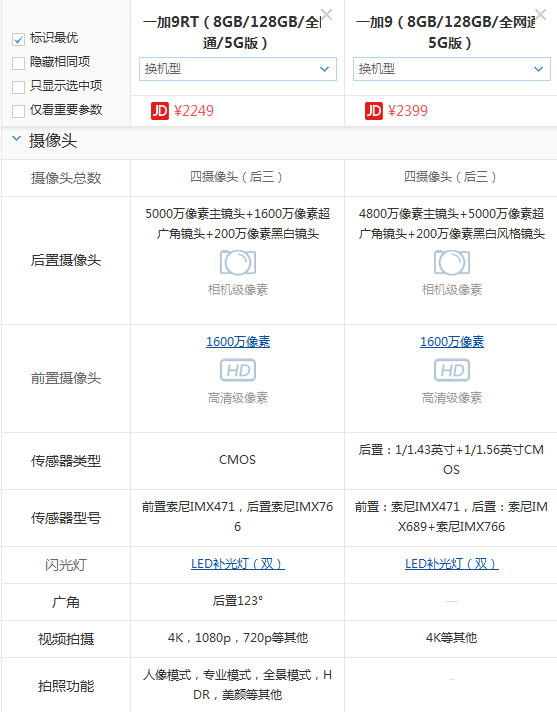Open 换机型 dropdown under 一加9RT

point(238,69)
